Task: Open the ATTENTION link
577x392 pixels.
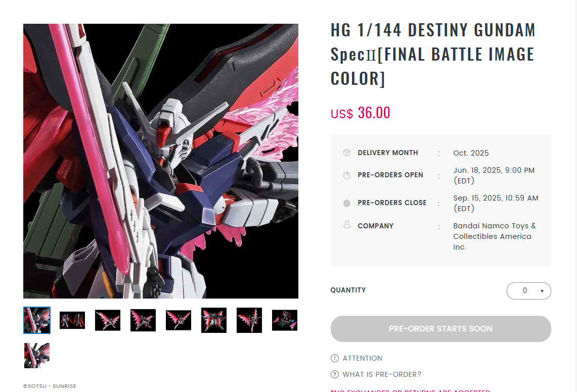Action: point(363,358)
